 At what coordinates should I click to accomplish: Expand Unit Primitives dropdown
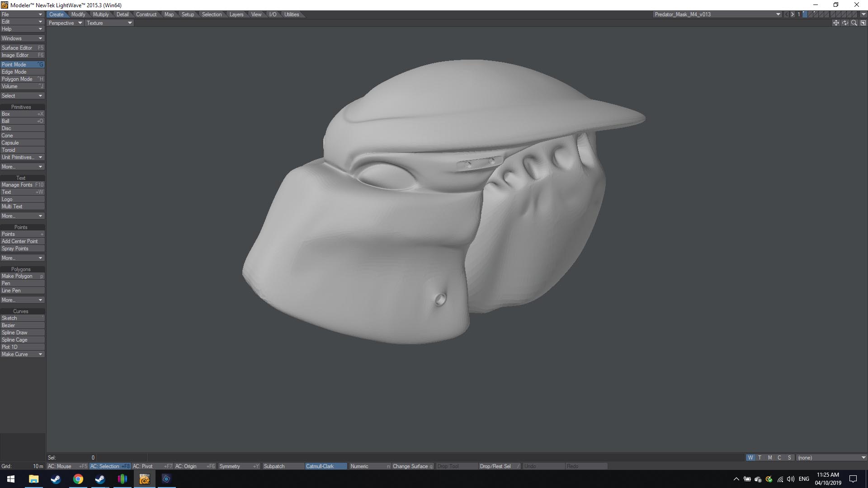pyautogui.click(x=22, y=157)
